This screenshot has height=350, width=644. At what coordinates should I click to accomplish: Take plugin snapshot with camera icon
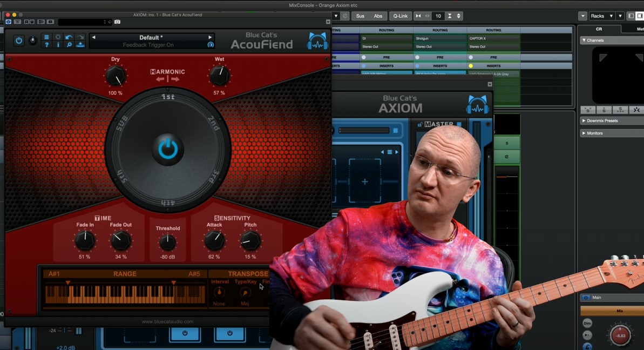118,22
